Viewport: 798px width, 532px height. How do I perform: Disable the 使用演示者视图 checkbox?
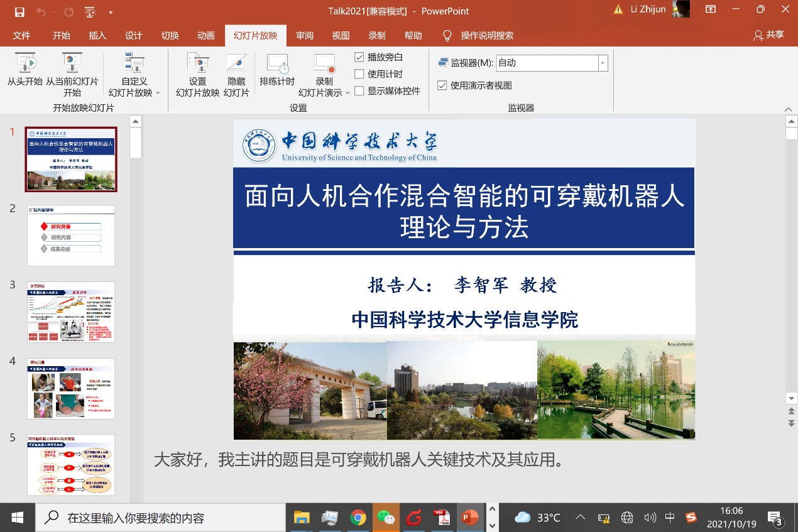[442, 85]
